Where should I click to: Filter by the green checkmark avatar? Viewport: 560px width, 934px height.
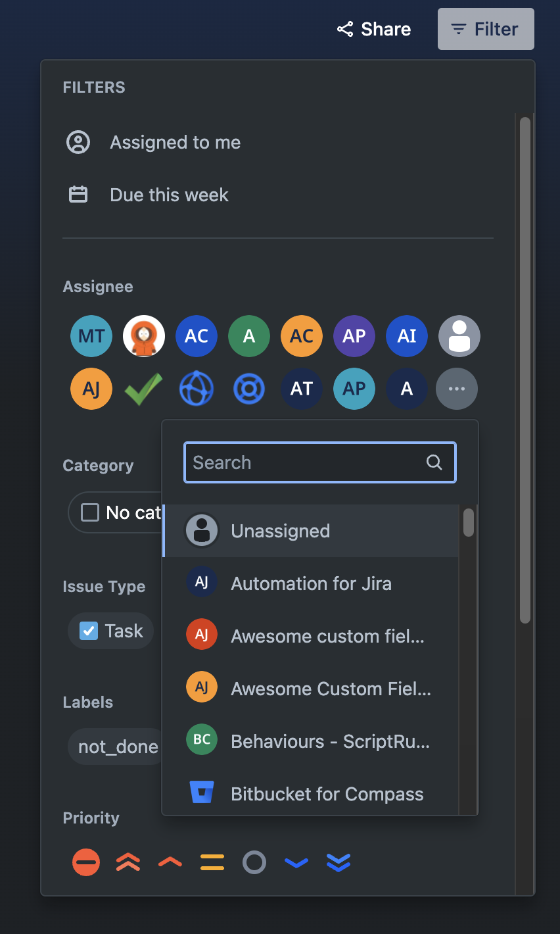click(144, 389)
